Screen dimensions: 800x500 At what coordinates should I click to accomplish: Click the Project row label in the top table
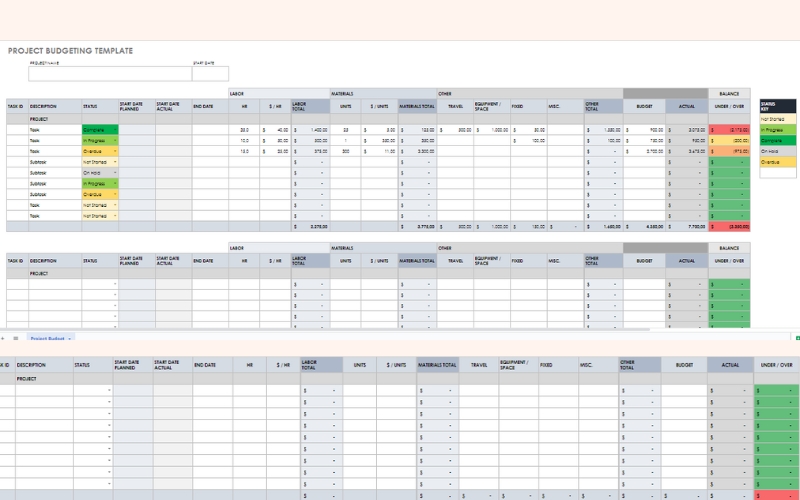[x=39, y=119]
